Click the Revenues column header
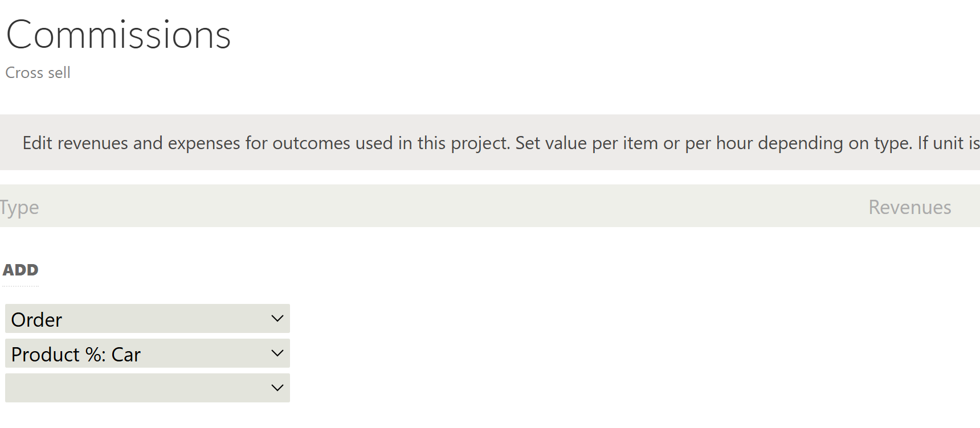The height and width of the screenshot is (428, 980). click(909, 208)
